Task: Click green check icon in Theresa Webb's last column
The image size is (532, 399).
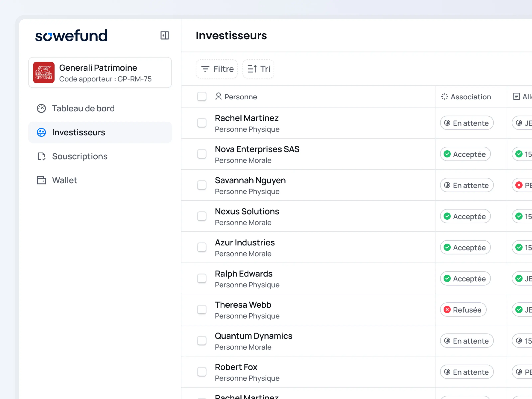Action: coord(519,310)
